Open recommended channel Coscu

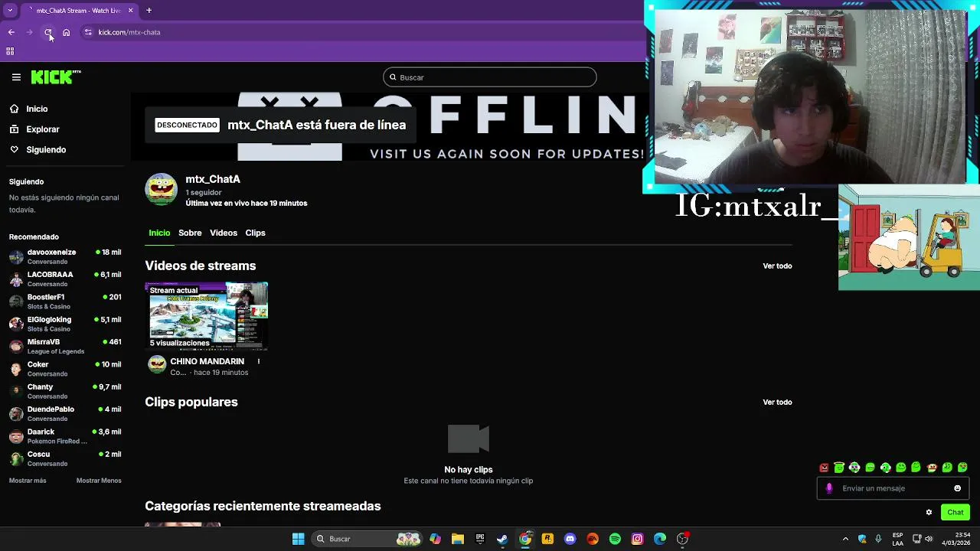click(x=65, y=458)
